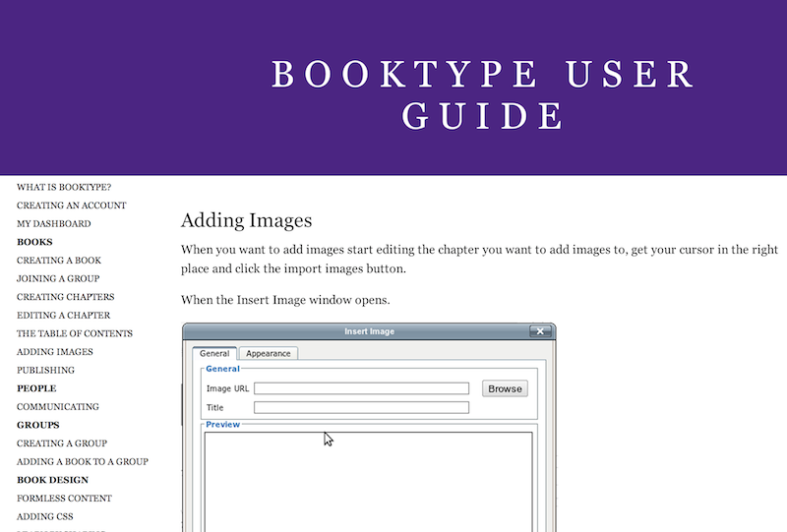787x532 pixels.
Task: Click the 'Adding Images' page heading
Action: (247, 220)
